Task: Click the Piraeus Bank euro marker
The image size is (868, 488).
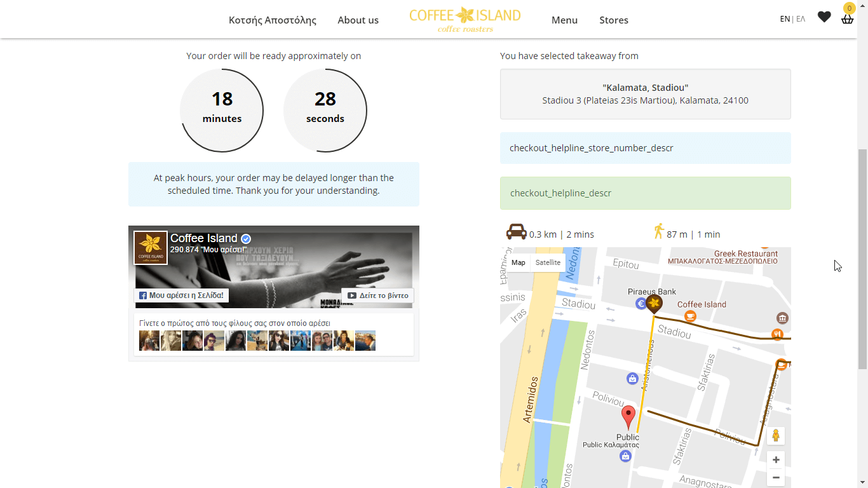Action: coord(641,304)
